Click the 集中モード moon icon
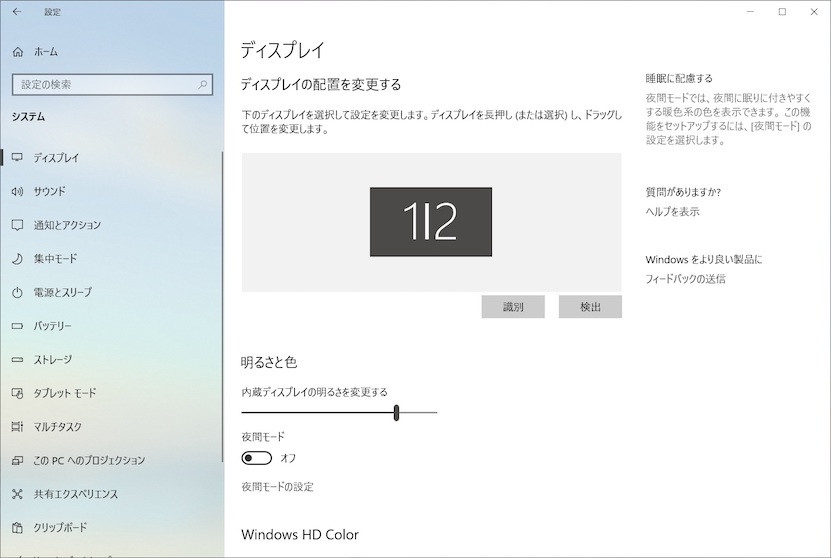Screen dimensions: 831x558 click(x=17, y=259)
